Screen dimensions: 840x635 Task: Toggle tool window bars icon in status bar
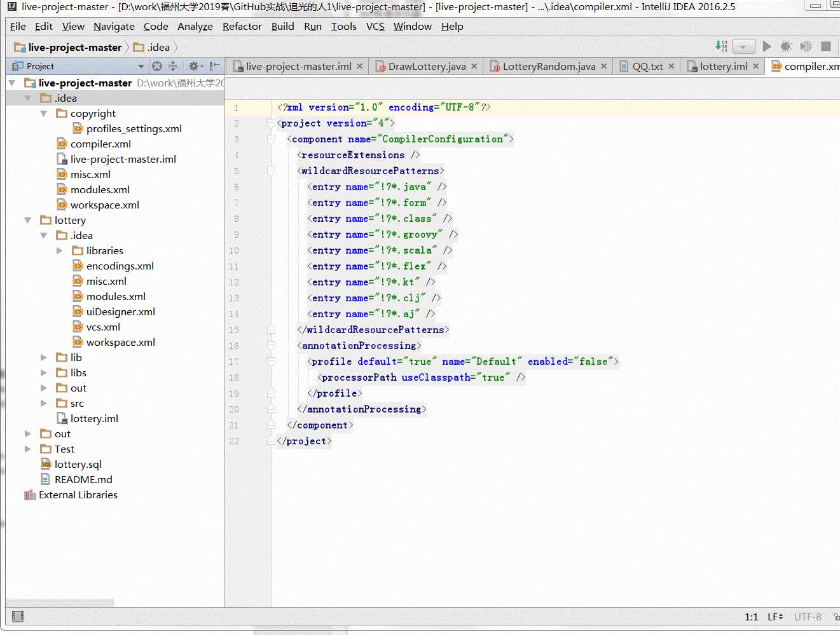pyautogui.click(x=18, y=616)
